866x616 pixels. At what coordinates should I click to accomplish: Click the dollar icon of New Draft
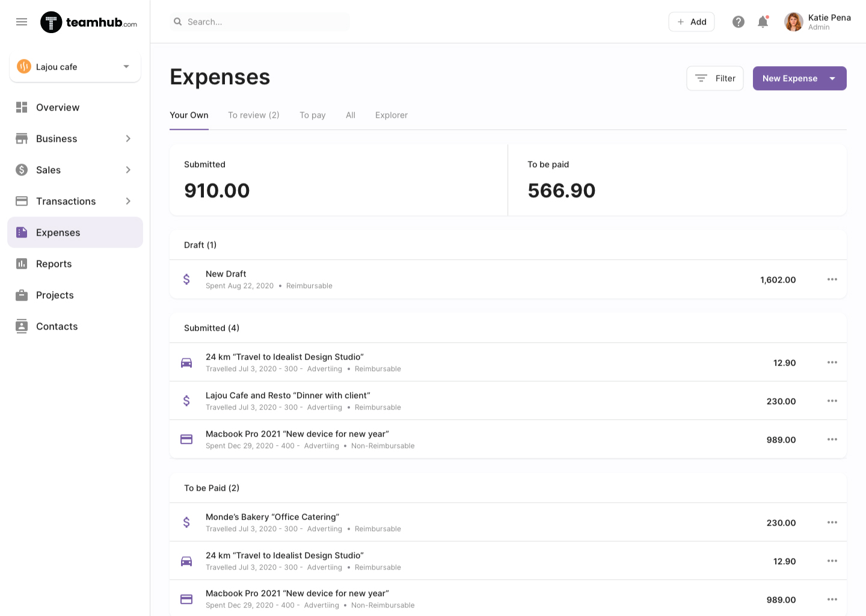click(x=186, y=279)
